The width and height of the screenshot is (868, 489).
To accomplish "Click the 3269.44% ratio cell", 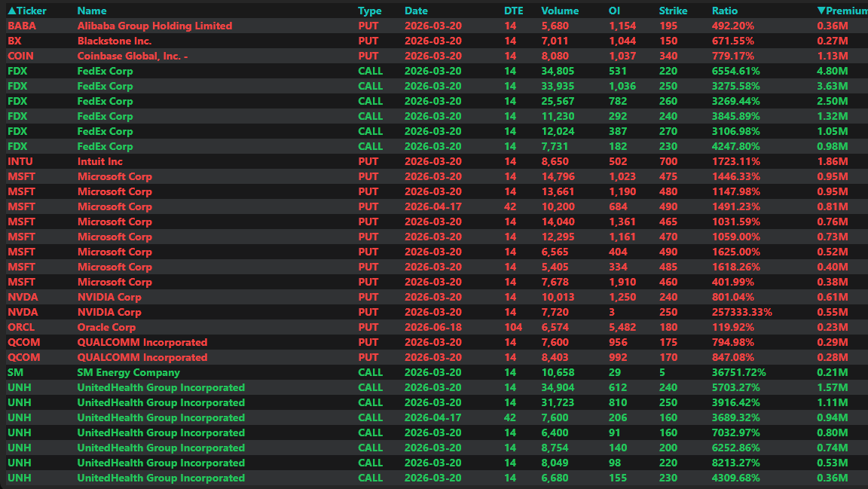I will (x=735, y=101).
